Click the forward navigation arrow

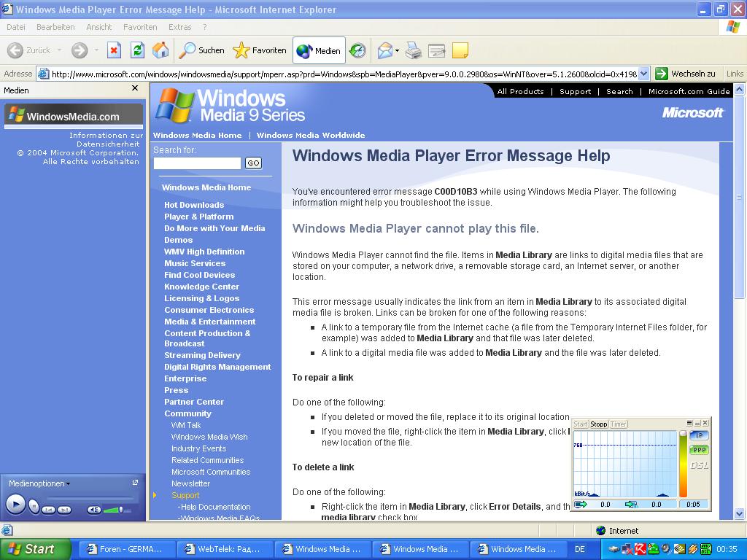(x=80, y=50)
